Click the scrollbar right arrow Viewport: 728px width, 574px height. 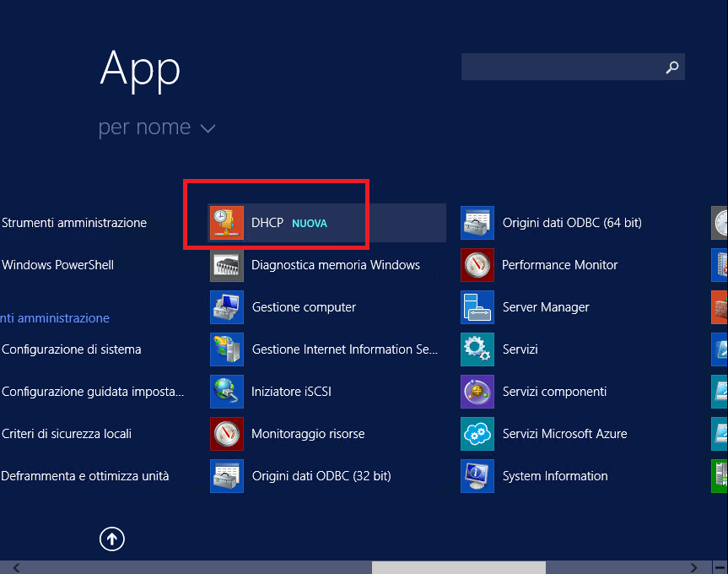tap(693, 567)
